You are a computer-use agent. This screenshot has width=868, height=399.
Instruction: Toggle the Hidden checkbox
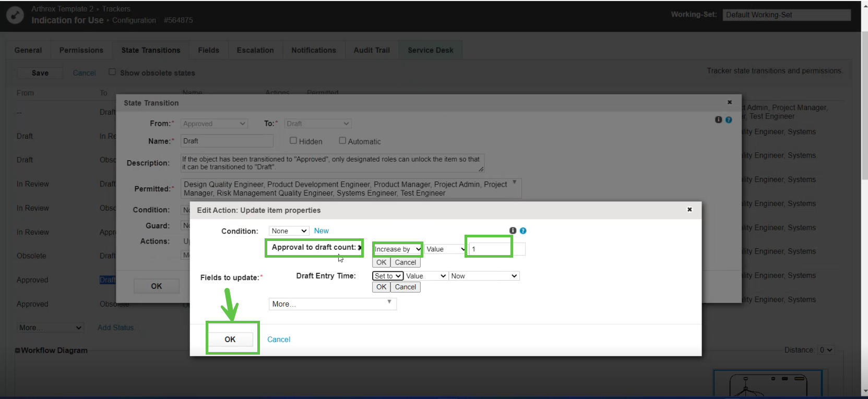[x=293, y=141]
